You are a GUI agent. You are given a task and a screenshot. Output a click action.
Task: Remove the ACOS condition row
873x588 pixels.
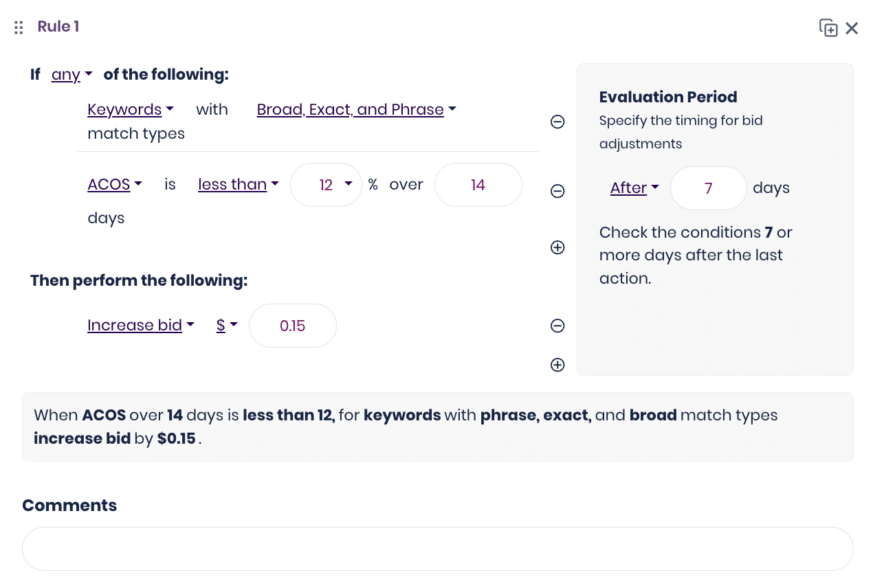[557, 191]
